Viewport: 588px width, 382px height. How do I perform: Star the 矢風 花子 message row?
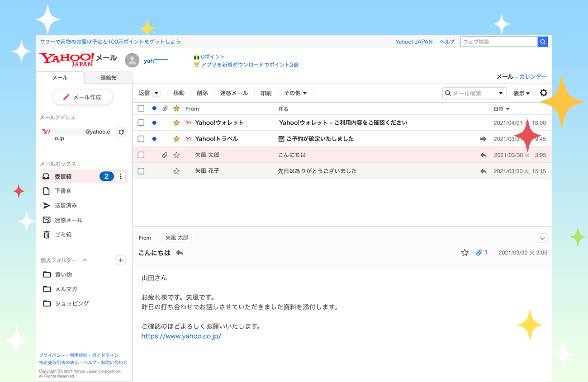[x=176, y=171]
